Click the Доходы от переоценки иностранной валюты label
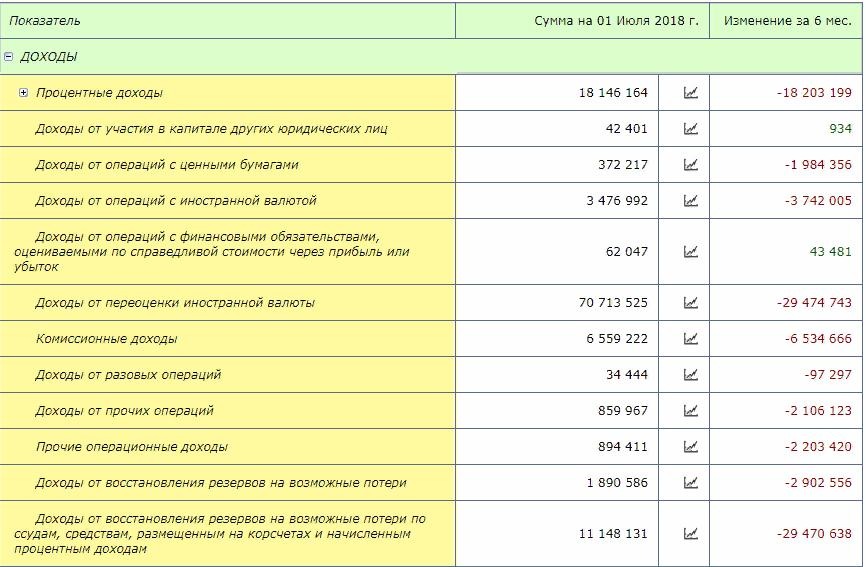 pyautogui.click(x=175, y=303)
